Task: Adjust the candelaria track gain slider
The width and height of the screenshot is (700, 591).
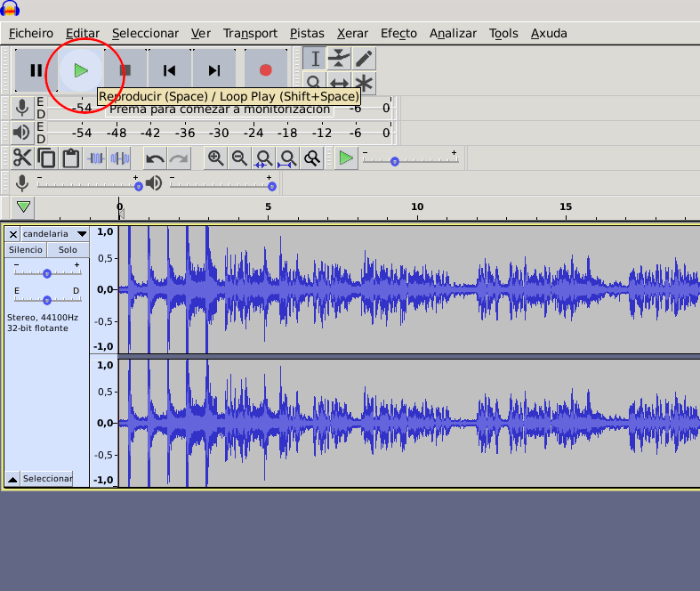Action: click(47, 273)
